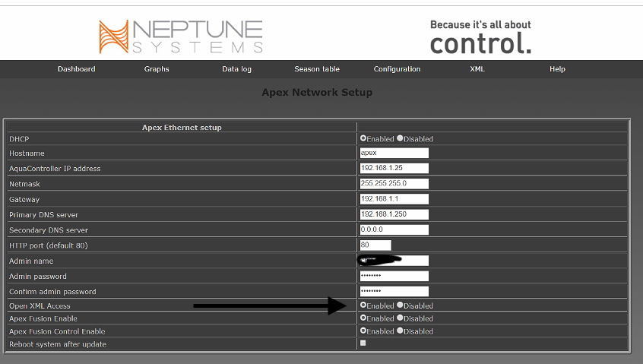This screenshot has height=364, width=643.
Task: Click the Netmask input field
Action: coord(394,184)
